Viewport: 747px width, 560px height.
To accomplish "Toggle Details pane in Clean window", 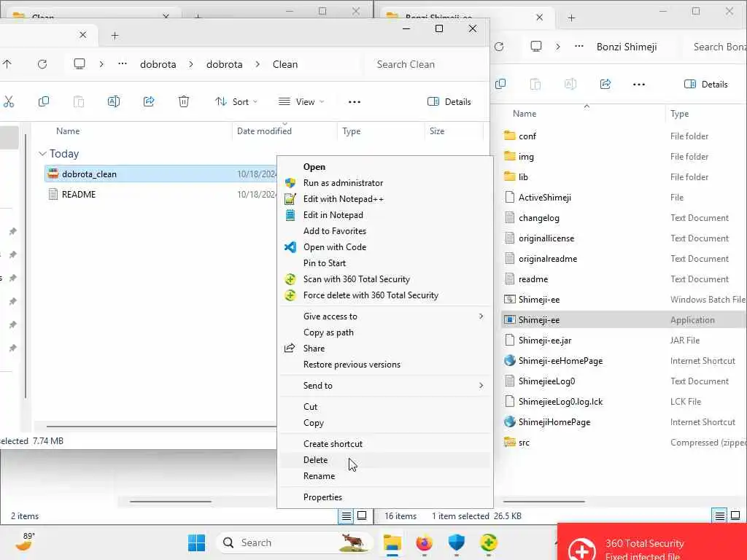I will click(449, 101).
